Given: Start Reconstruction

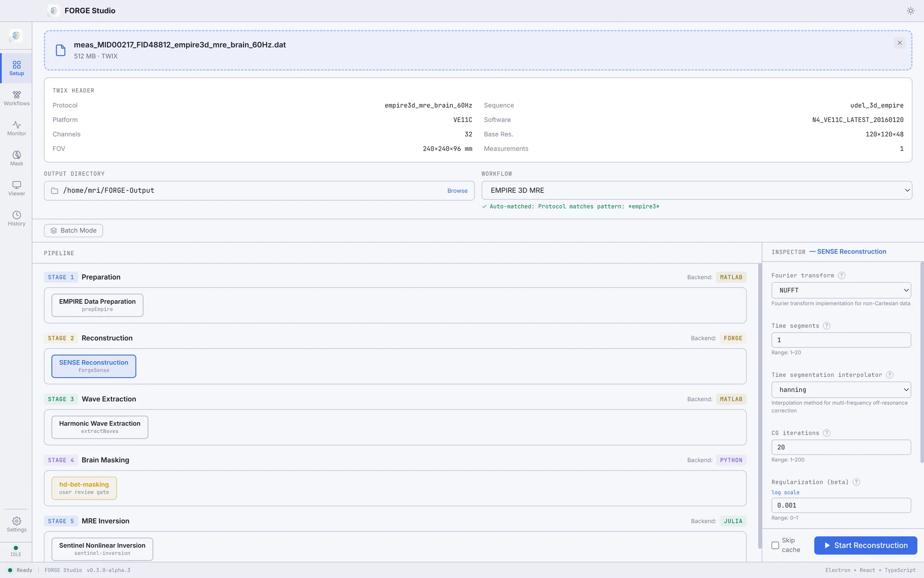Looking at the screenshot, I should pos(865,546).
